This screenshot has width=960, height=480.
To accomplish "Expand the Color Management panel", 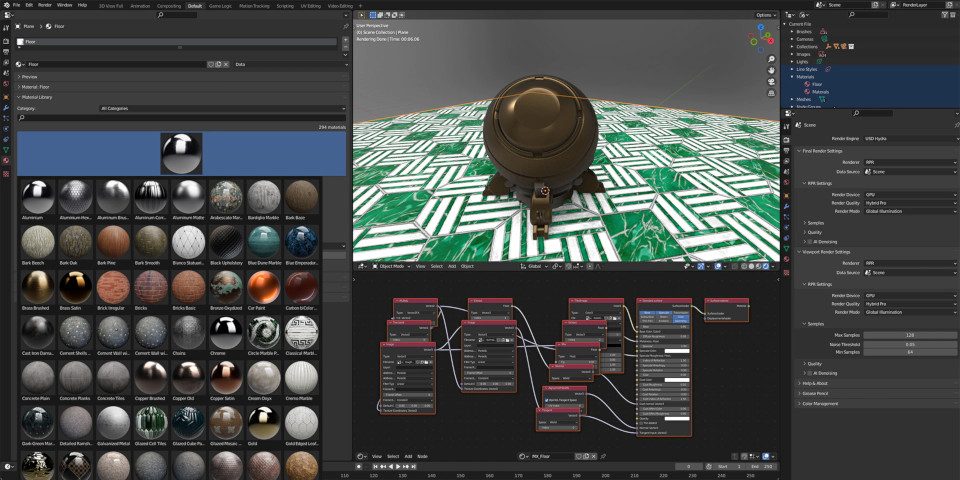I will [x=818, y=403].
